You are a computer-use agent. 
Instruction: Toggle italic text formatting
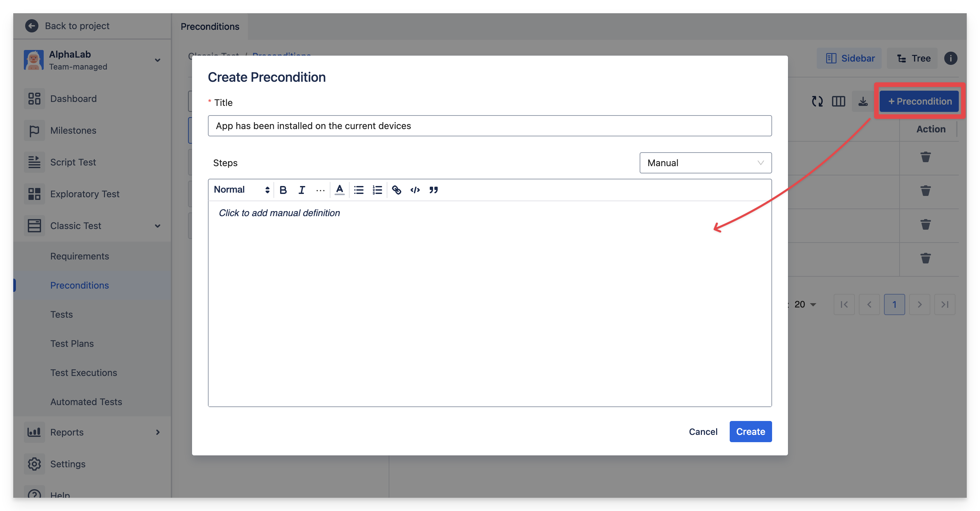(x=302, y=190)
